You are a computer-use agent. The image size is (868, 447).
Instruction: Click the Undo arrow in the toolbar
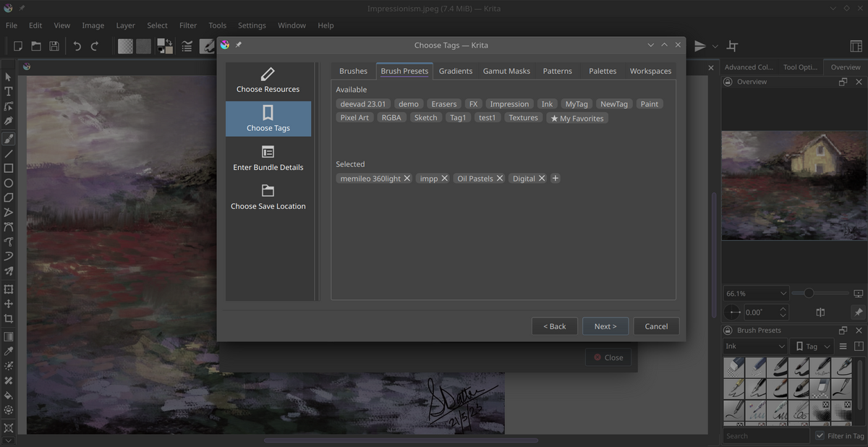coord(77,46)
